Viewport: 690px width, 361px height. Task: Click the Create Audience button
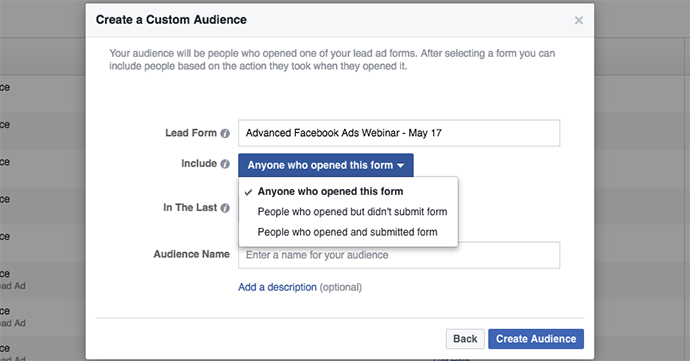(536, 339)
